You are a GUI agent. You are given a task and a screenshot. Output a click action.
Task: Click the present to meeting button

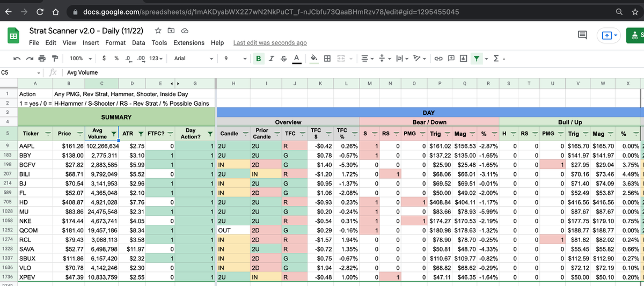(x=610, y=35)
